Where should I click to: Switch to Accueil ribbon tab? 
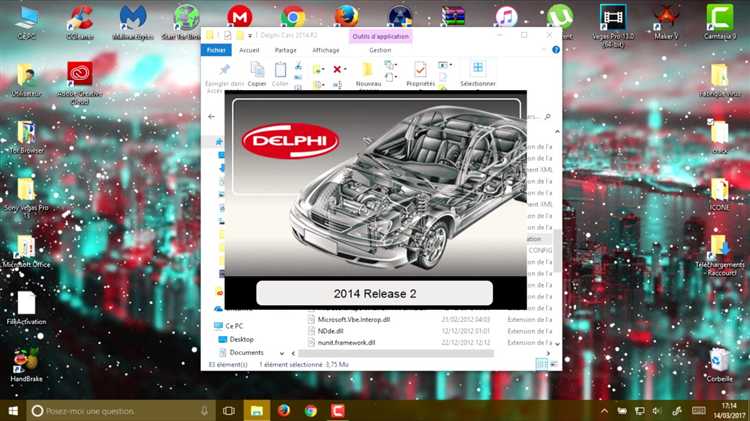[x=249, y=50]
